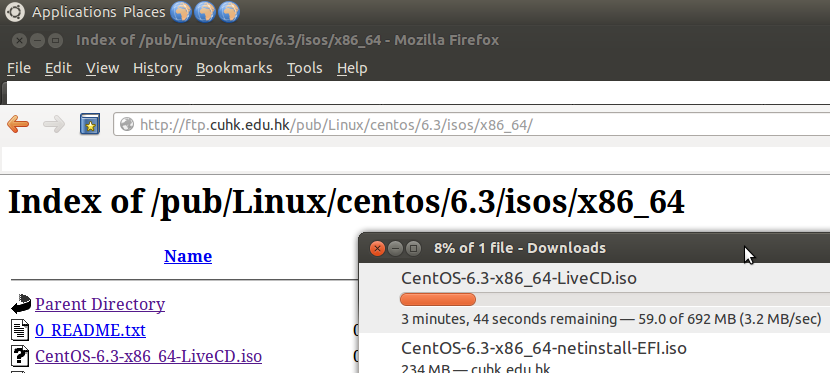Viewport: 830px width, 373px height.
Task: Click the first globe launcher icon next to Places
Action: click(181, 12)
